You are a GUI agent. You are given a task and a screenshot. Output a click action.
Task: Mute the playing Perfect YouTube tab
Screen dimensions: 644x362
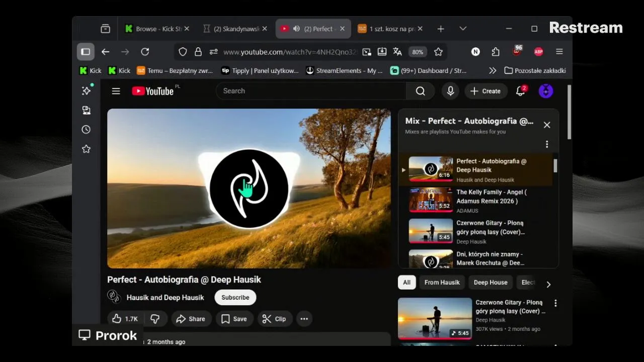click(x=296, y=29)
